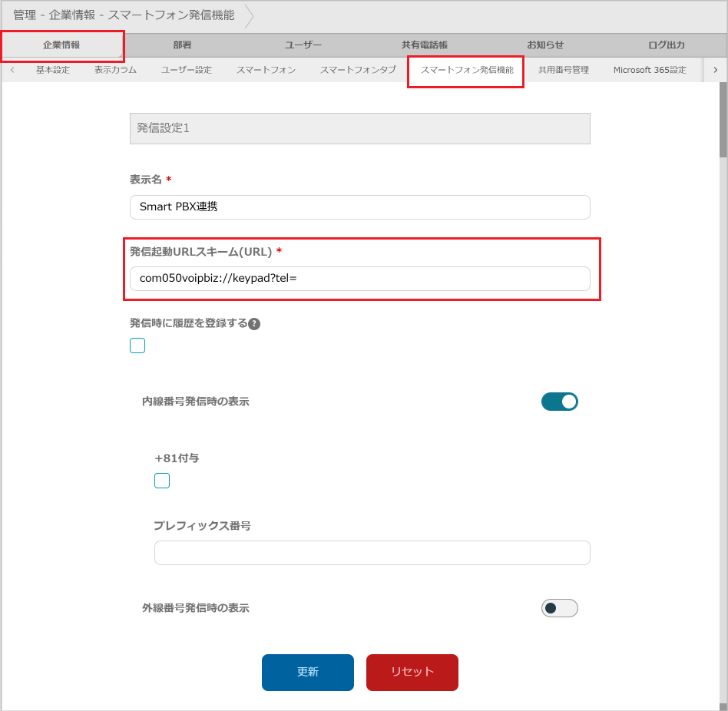This screenshot has width=728, height=711.
Task: Click the help icon next to 発信時に履歴を登録する
Action: 254,323
